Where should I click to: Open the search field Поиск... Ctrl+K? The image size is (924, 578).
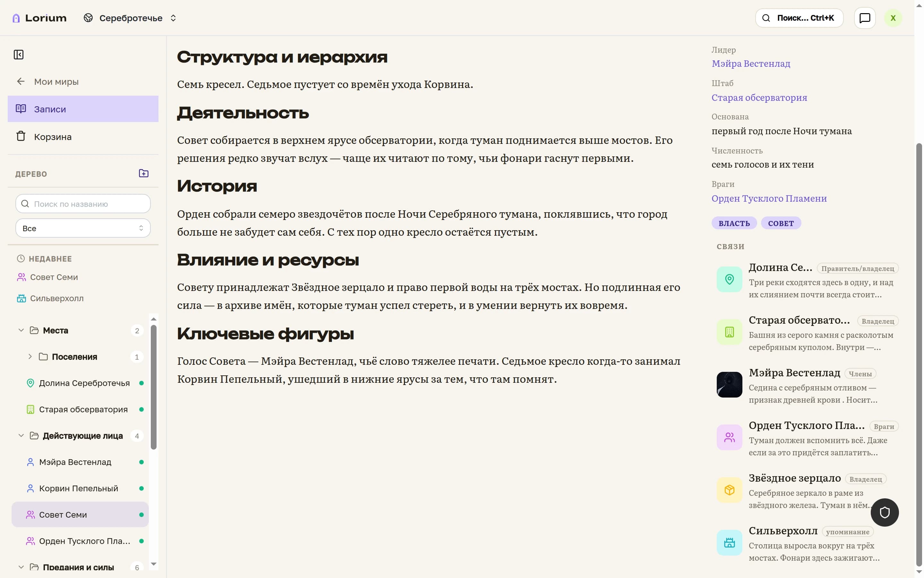(799, 18)
